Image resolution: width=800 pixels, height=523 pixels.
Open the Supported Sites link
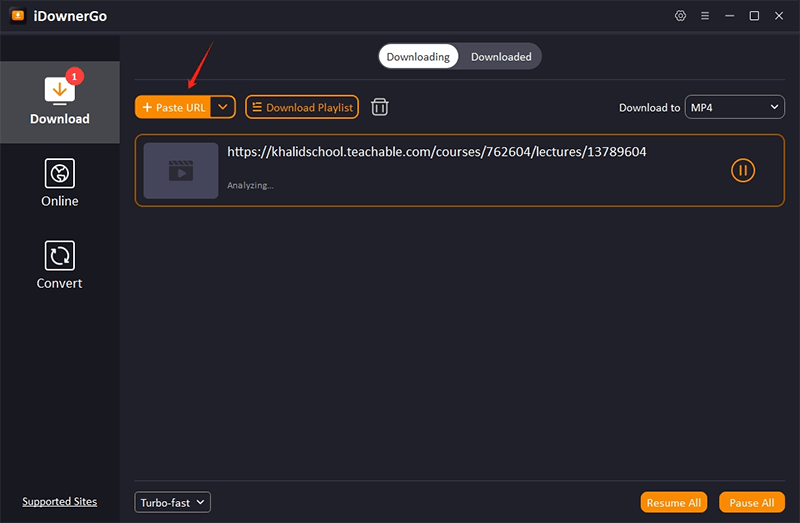point(59,502)
